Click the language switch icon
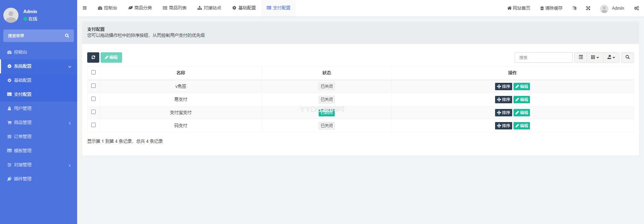The height and width of the screenshot is (224, 644). click(574, 8)
